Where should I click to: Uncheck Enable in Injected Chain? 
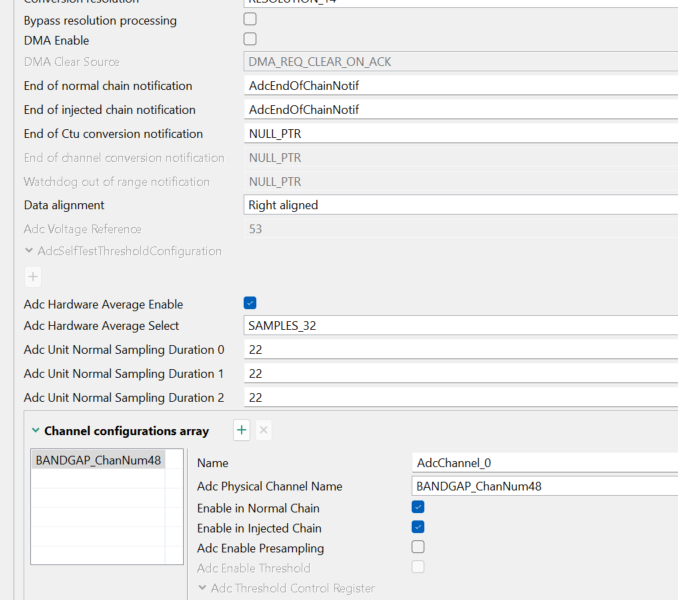[x=418, y=527]
